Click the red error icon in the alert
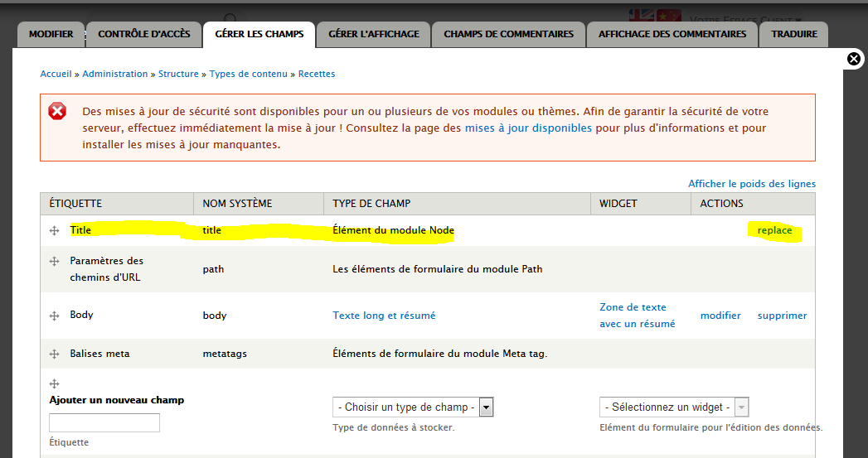Viewport: 868px width, 458px height. click(x=57, y=112)
